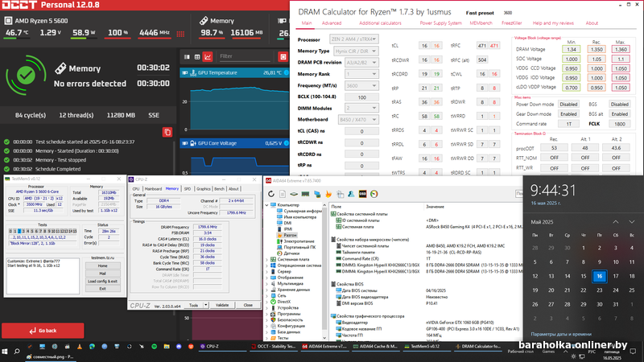644x362 pixels.
Task: Switch to the SPD tab in CPU-Z
Action: tap(188, 189)
